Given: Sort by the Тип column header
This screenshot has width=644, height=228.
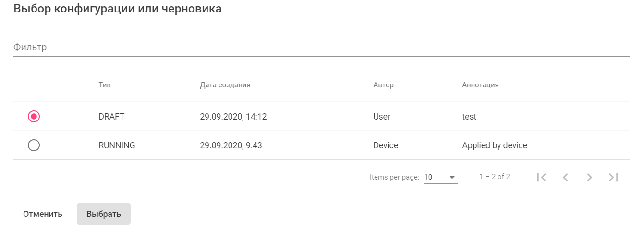Looking at the screenshot, I should coord(105,85).
